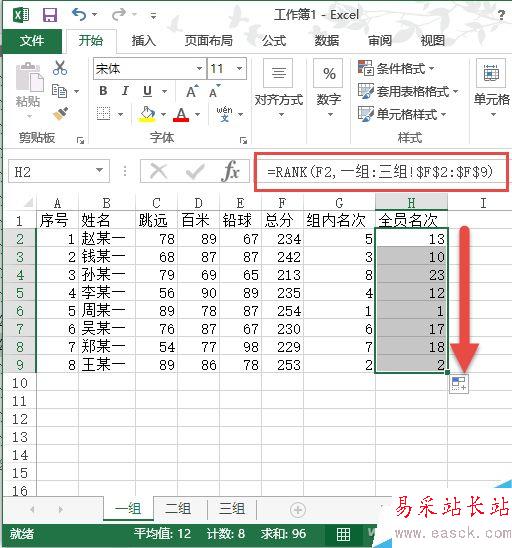This screenshot has height=548, width=512.
Task: Switch to the 审阅 Review tab
Action: (380, 41)
